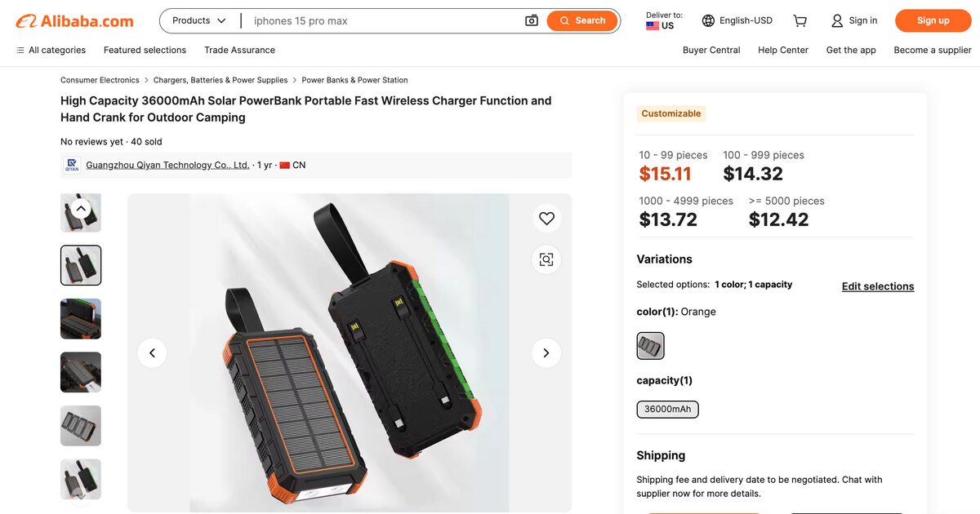
Task: Open the Products search category dropdown
Action: (x=197, y=20)
